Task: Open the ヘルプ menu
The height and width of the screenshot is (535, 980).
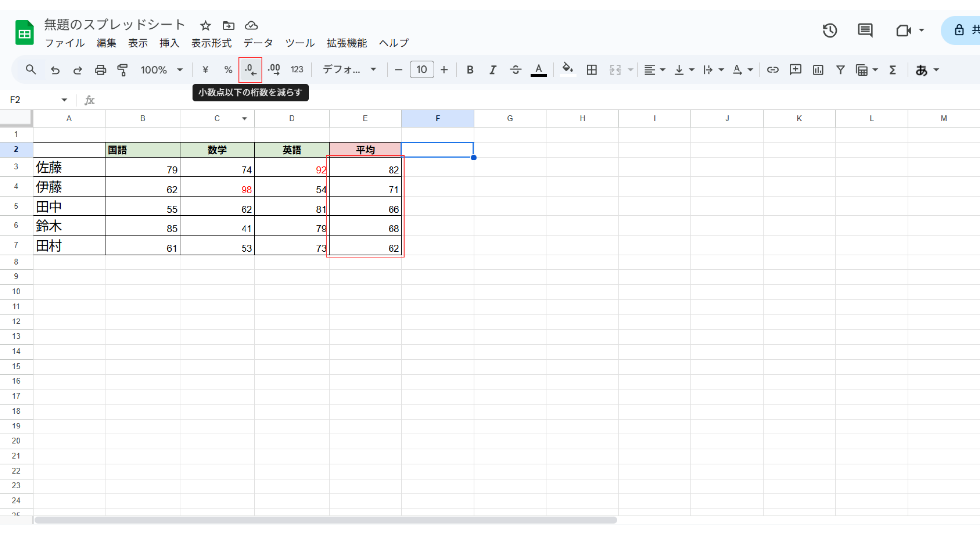Action: 394,43
